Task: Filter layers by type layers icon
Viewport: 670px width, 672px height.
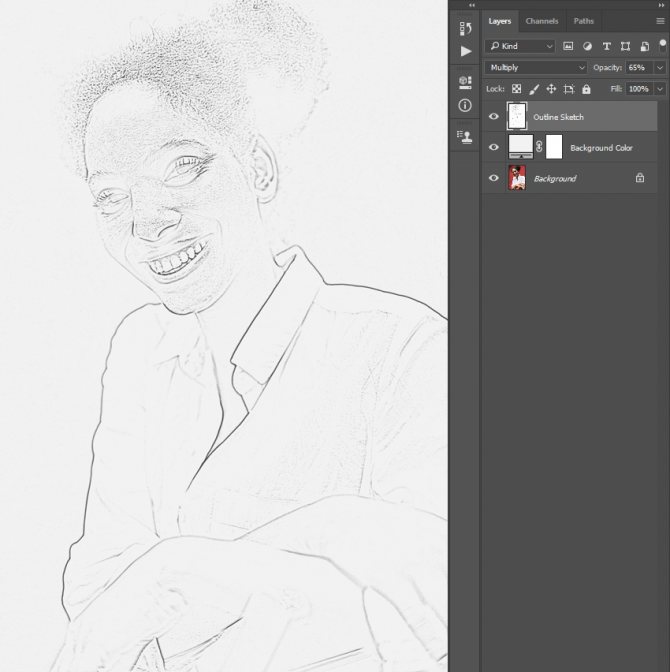Action: pyautogui.click(x=606, y=46)
